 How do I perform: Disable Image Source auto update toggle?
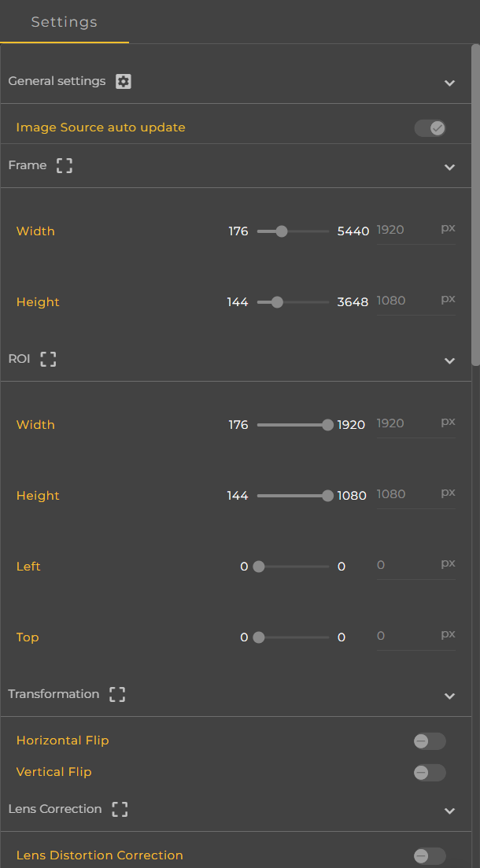pos(430,127)
